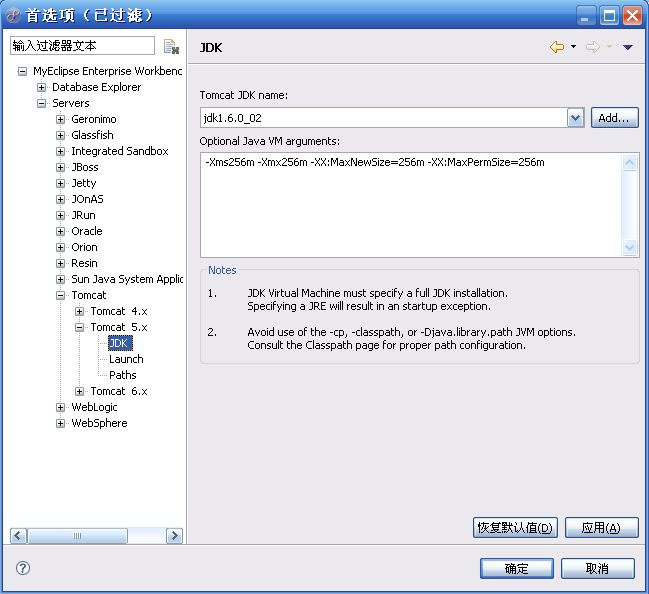The height and width of the screenshot is (594, 649).
Task: Expand the Jetty server node
Action: pyautogui.click(x=60, y=183)
